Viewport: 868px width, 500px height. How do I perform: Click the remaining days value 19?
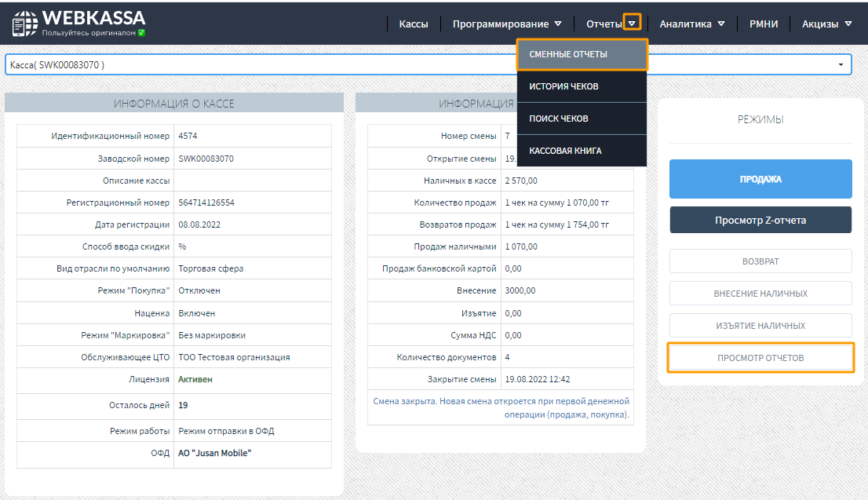point(183,405)
